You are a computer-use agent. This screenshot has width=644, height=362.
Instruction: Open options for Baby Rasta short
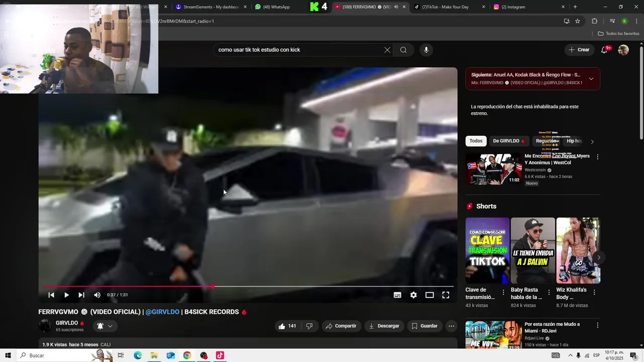(x=549, y=292)
